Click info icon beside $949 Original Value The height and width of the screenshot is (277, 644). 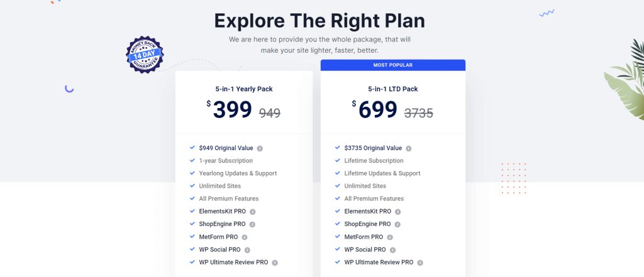click(260, 149)
